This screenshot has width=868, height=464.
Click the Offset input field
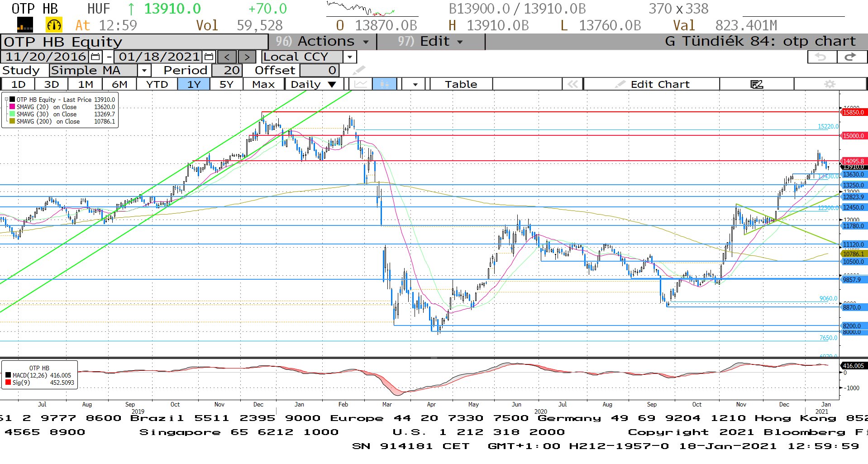pos(319,70)
